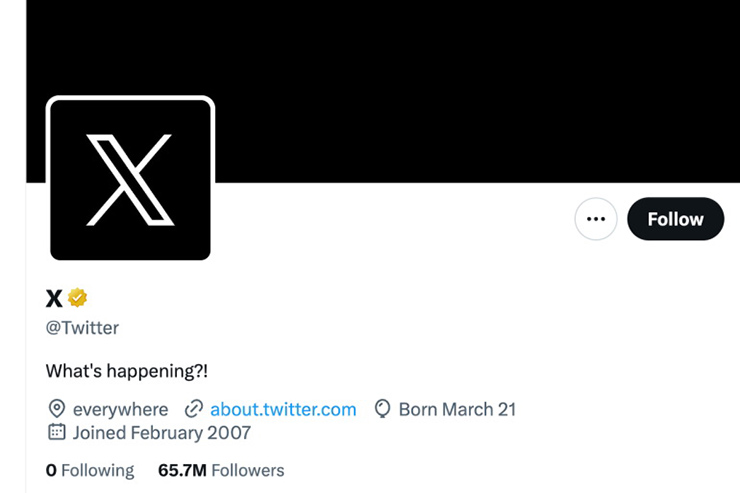Image resolution: width=740 pixels, height=493 pixels.
Task: Click the chain link icon
Action: 194,409
